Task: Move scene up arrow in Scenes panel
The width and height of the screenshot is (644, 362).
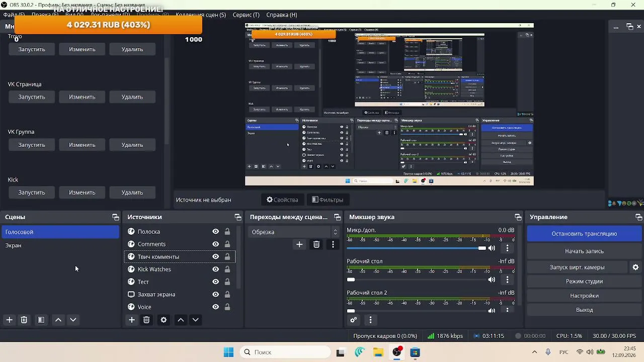Action: click(58, 320)
